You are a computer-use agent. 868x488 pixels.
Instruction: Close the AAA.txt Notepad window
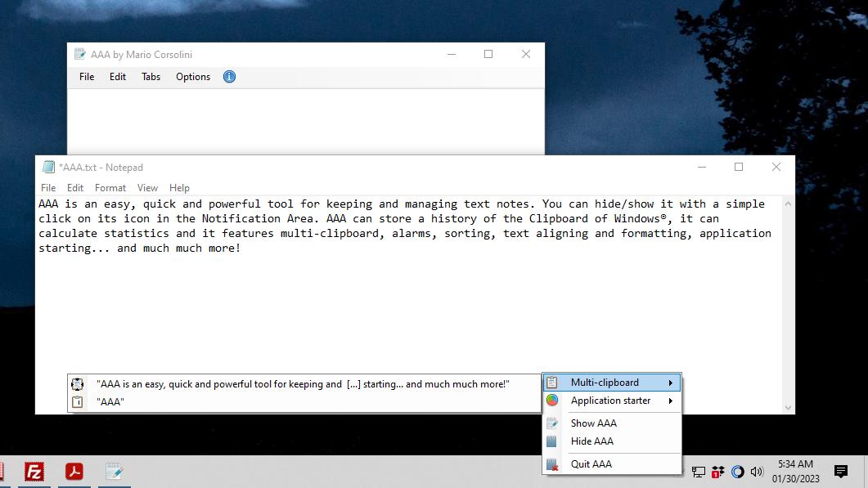click(x=776, y=167)
